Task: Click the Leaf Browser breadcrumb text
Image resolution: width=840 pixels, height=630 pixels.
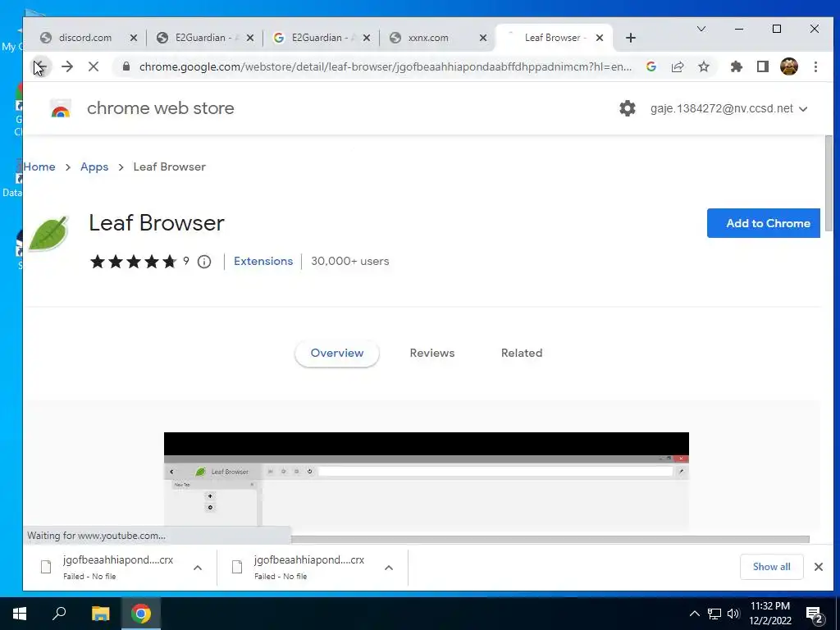Action: pyautogui.click(x=169, y=167)
